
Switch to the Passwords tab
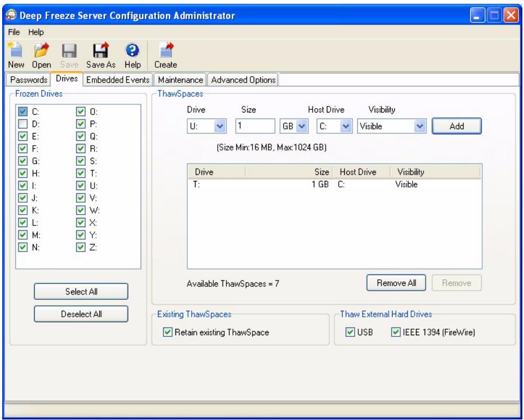(28, 80)
